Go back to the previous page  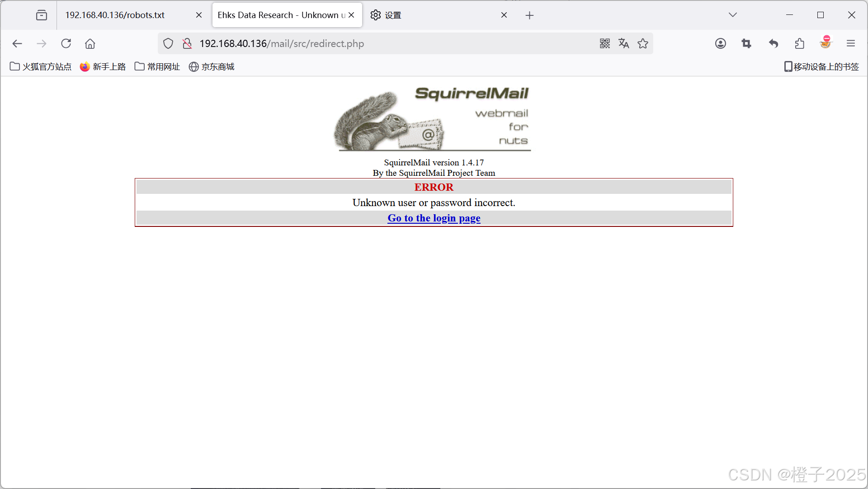click(17, 43)
